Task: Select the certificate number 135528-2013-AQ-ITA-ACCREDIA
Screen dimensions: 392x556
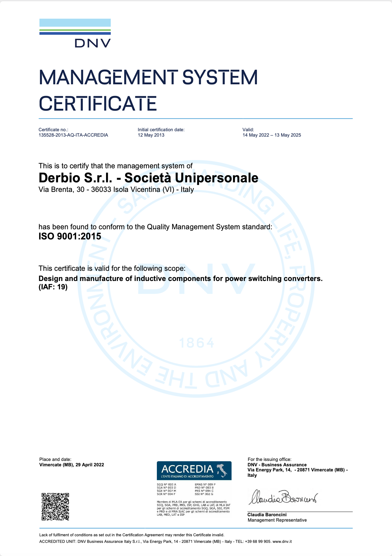Action: click(x=73, y=135)
